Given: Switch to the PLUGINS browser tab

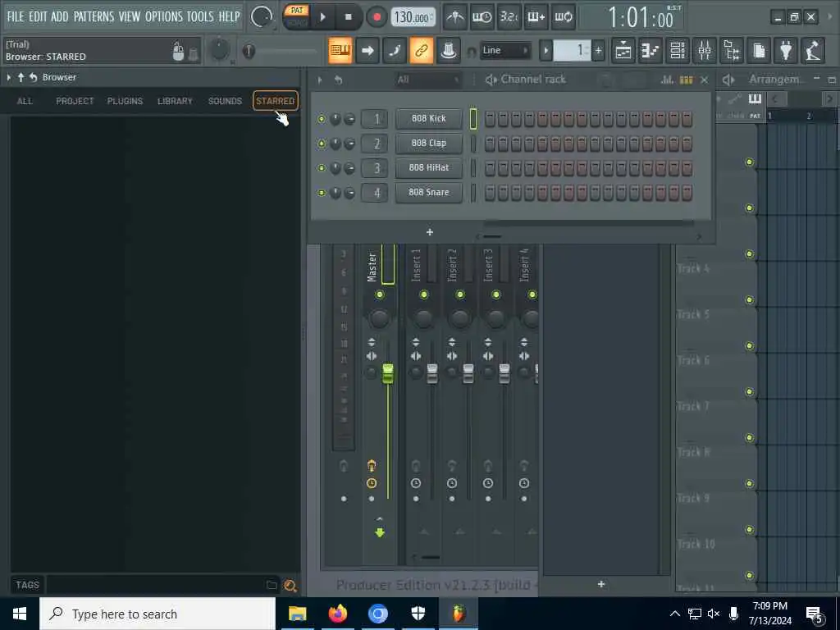Looking at the screenshot, I should click(125, 101).
